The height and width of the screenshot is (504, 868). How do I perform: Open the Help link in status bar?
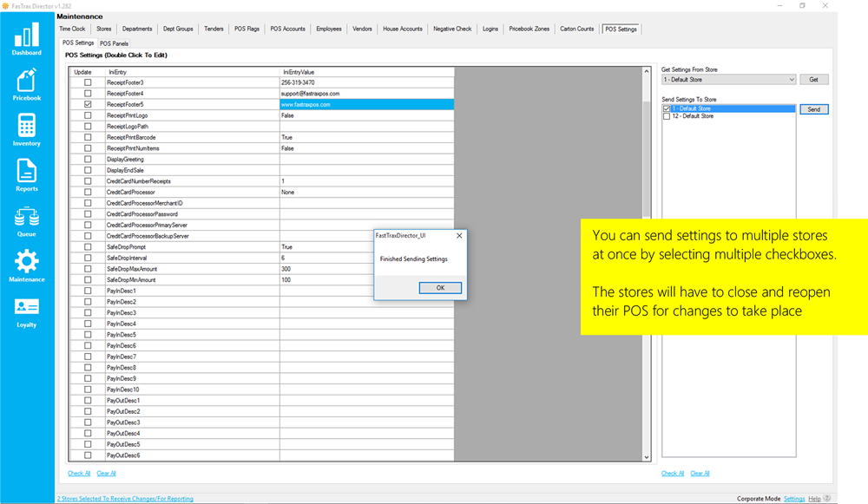click(814, 499)
